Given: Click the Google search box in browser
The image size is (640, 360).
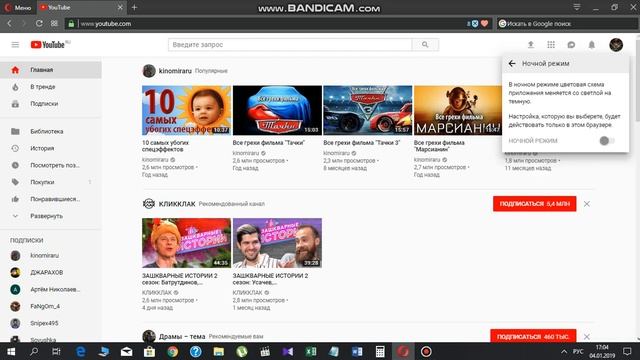Looking at the screenshot, I should point(567,24).
